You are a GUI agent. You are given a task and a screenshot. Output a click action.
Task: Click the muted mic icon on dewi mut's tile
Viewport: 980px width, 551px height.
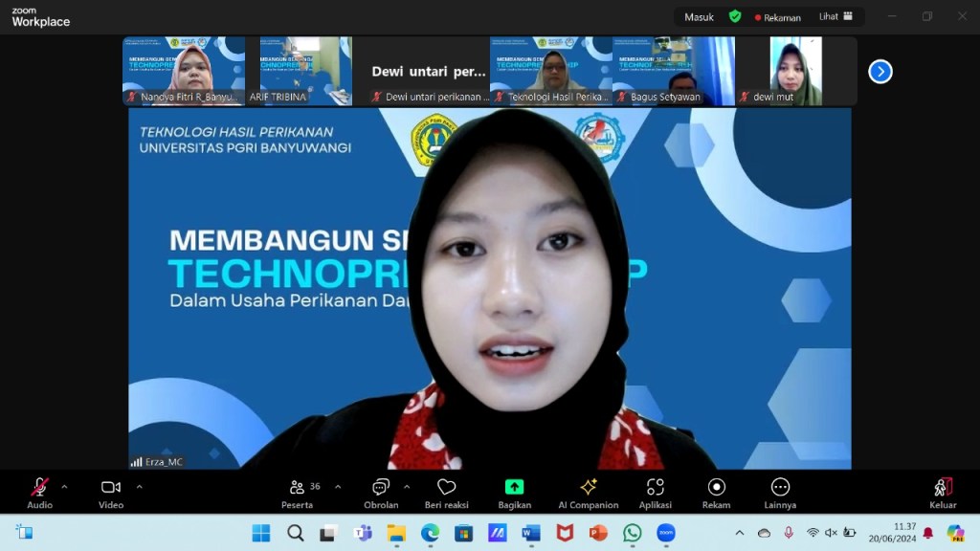pos(746,97)
